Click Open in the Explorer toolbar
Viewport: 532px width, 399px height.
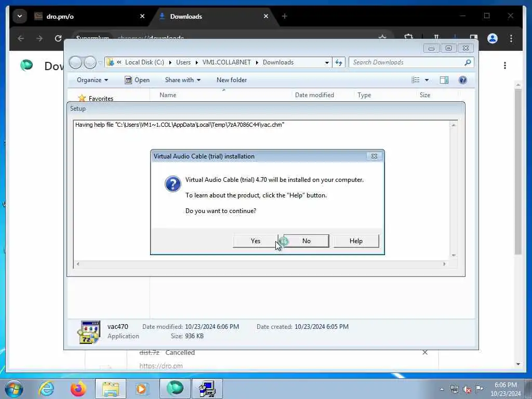coord(137,80)
